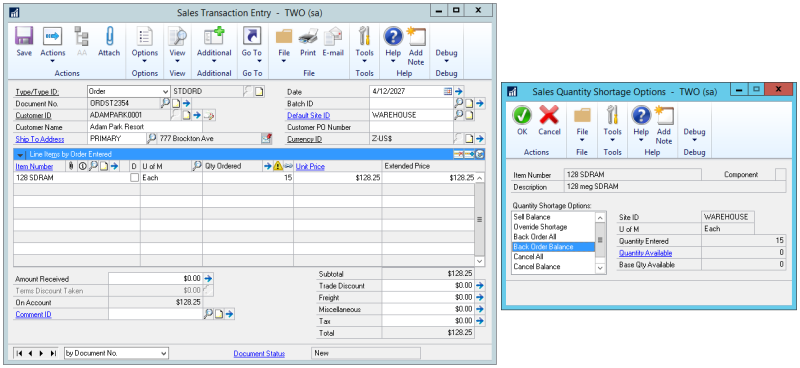Open Options dropdown in Sales Transaction toolbar
800x368 pixels.
point(145,45)
